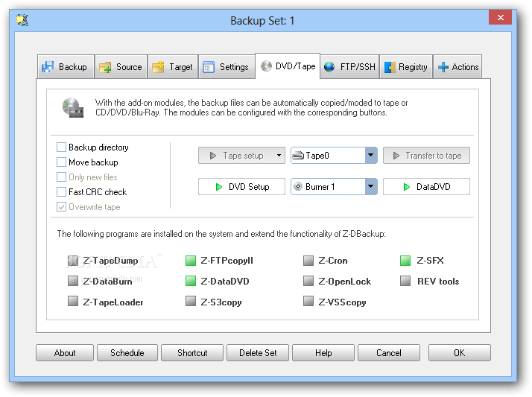Open the Burner 1 dropdown

(371, 187)
